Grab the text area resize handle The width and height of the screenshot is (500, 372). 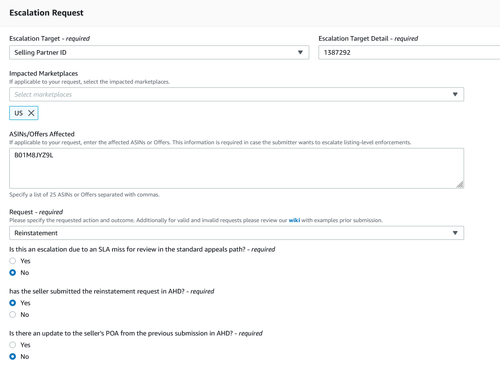[460, 185]
